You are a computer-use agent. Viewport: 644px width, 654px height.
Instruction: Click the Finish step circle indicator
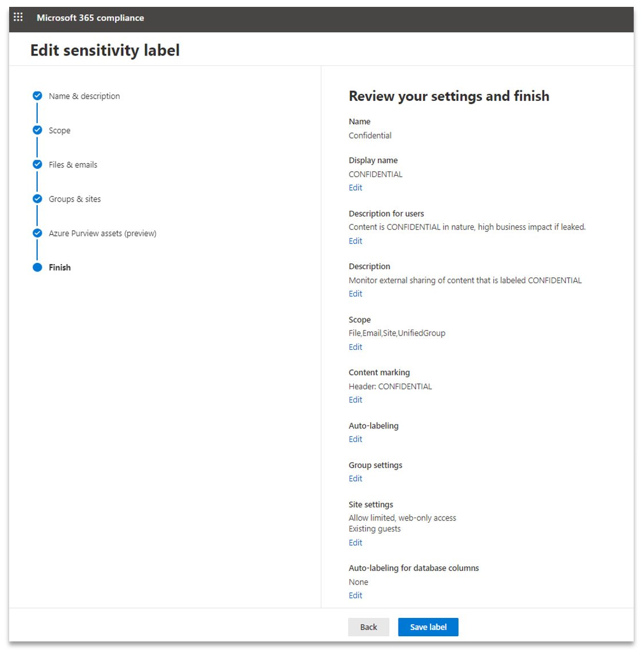(37, 267)
